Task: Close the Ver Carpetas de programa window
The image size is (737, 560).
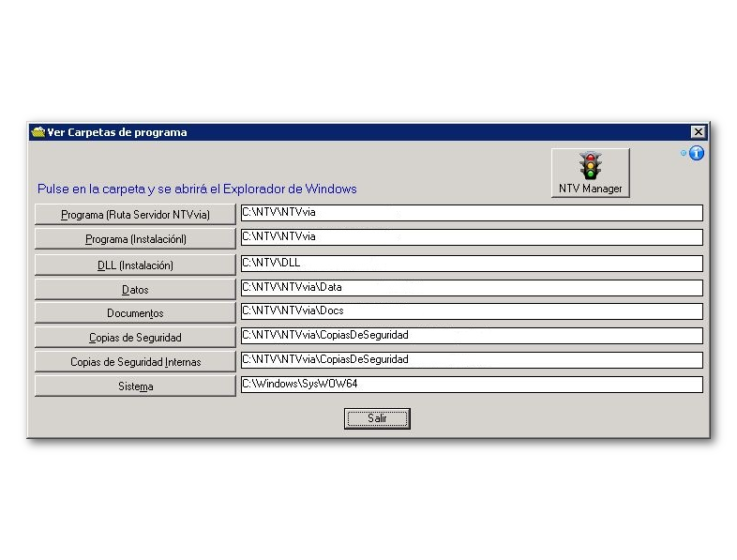Action: click(x=698, y=132)
